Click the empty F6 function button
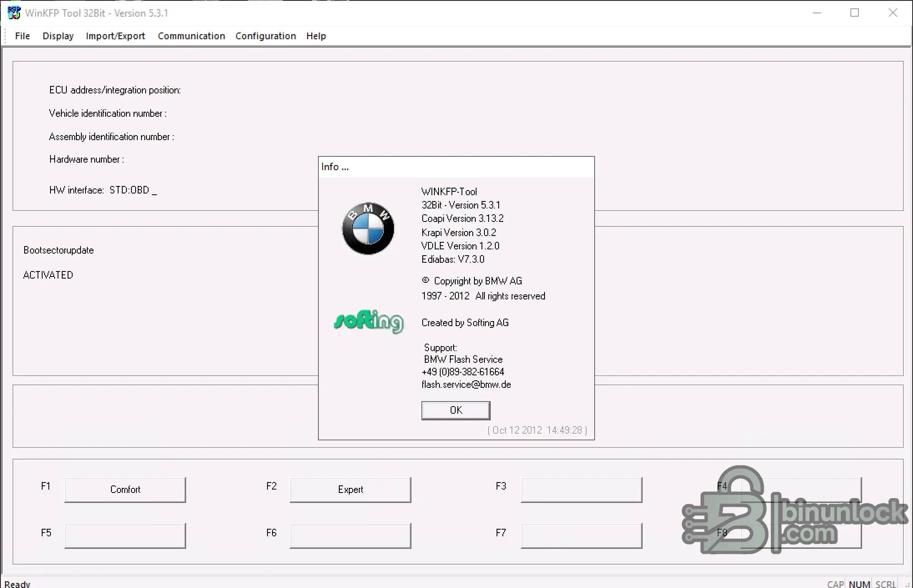913x588 pixels. click(351, 535)
